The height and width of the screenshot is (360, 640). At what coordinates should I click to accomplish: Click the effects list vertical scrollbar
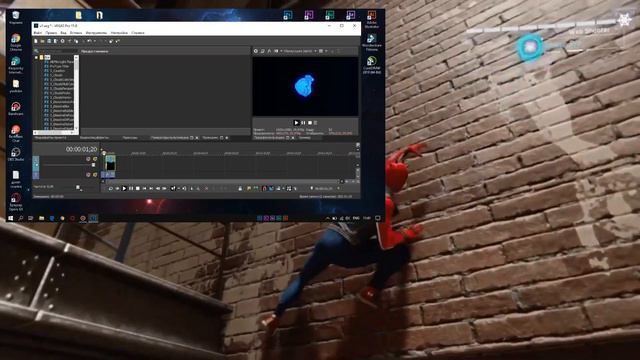pyautogui.click(x=76, y=92)
